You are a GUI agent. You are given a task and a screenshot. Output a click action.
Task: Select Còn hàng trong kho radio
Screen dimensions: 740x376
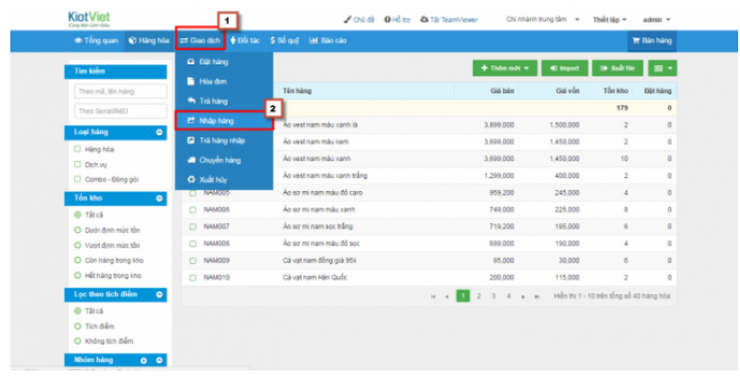(x=78, y=260)
